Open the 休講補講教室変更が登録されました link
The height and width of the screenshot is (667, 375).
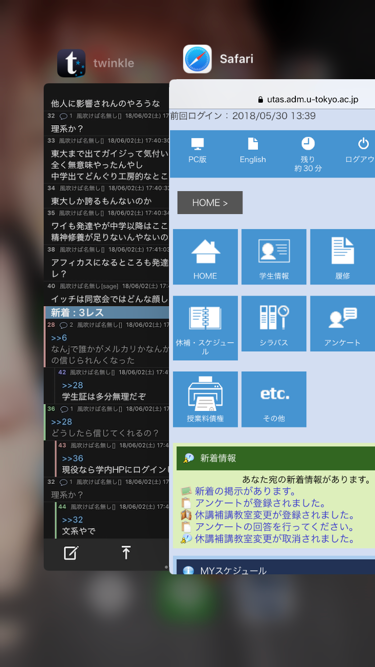pyautogui.click(x=275, y=515)
